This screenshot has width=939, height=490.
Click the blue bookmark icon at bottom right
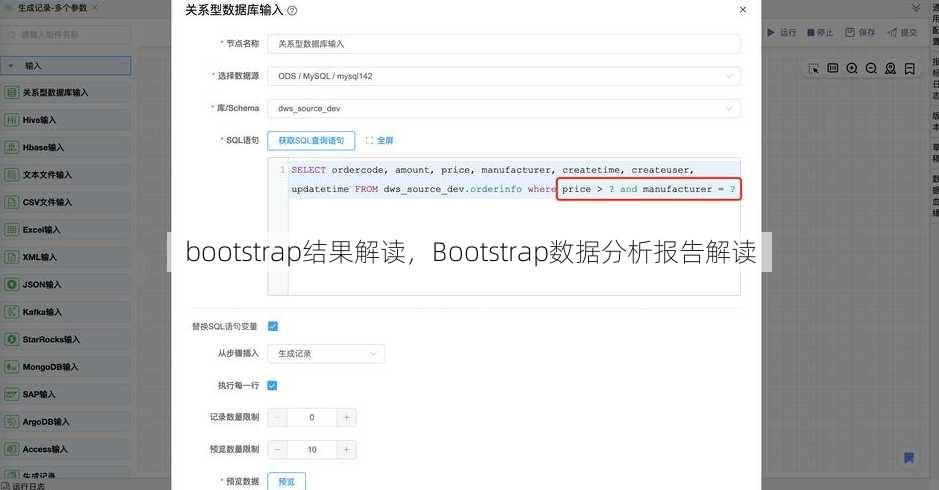(908, 458)
